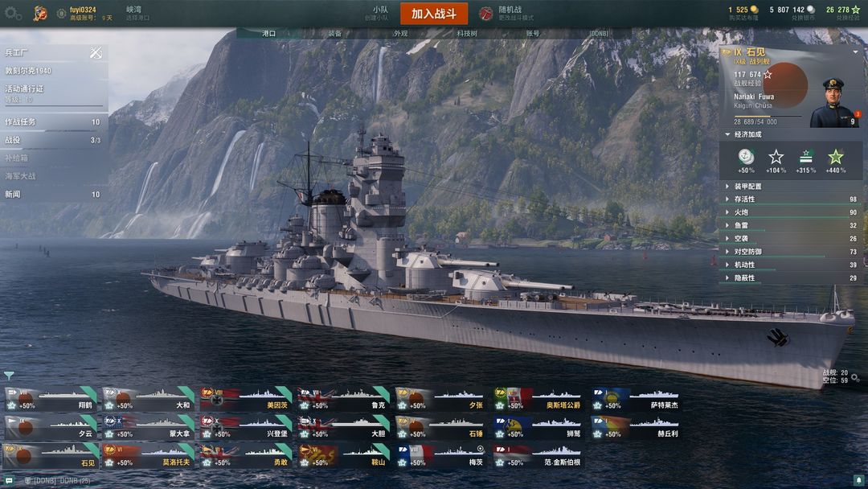Expand the 火炮 stats row

click(x=791, y=212)
